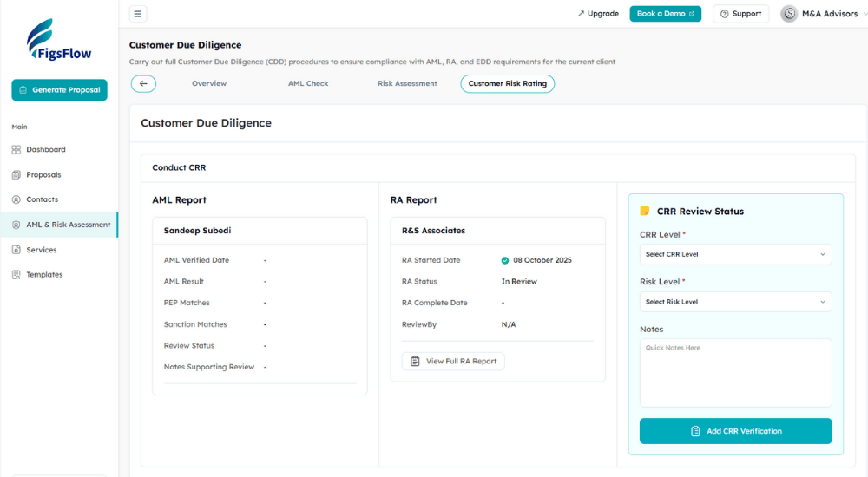Click the Generate Proposal icon

pyautogui.click(x=23, y=90)
